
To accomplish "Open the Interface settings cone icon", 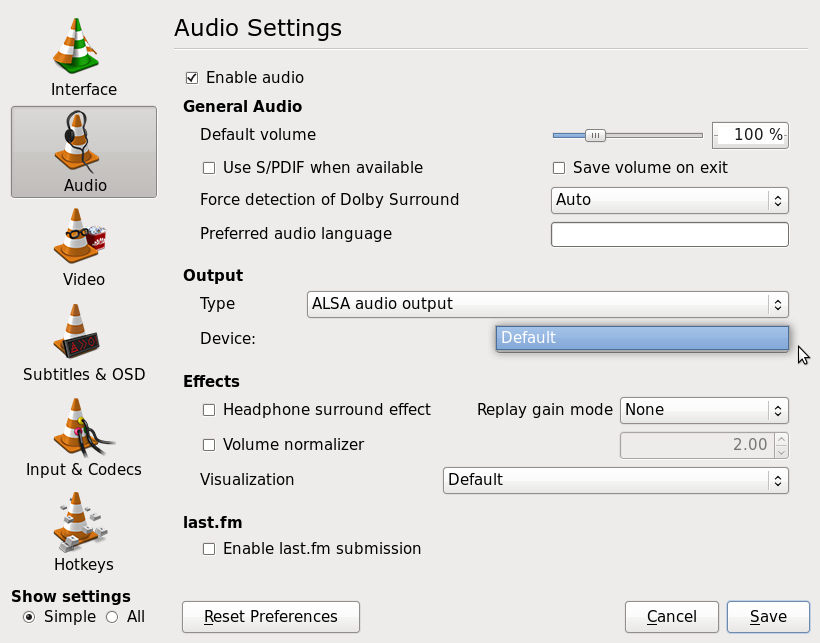I will (75, 46).
